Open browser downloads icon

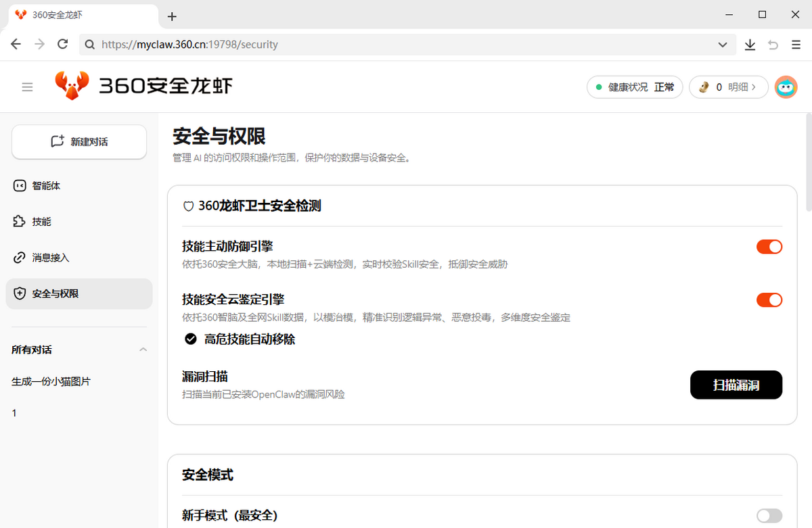[x=750, y=45]
